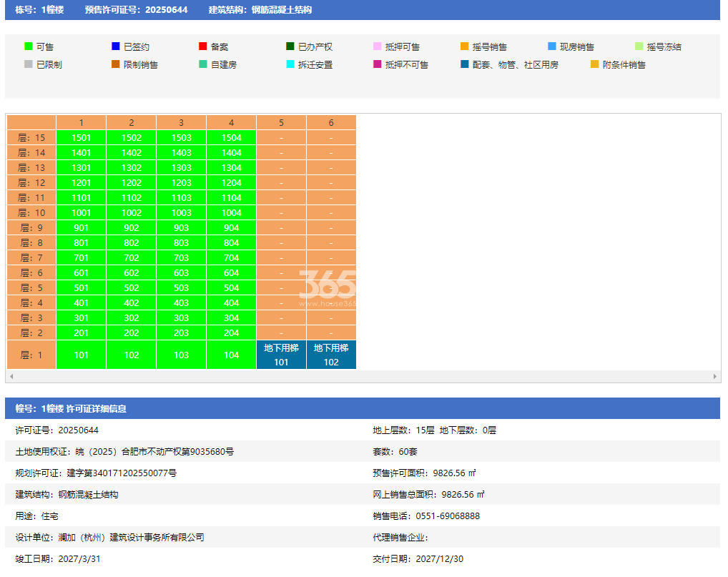Click the orange 摇号销售 legend swatch

coord(464,46)
